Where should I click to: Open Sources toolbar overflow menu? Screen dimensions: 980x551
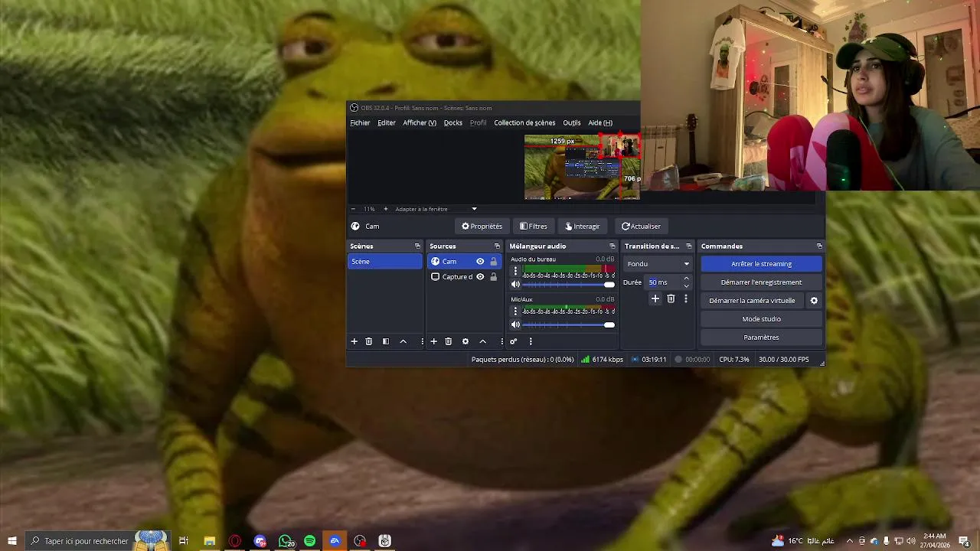[501, 341]
